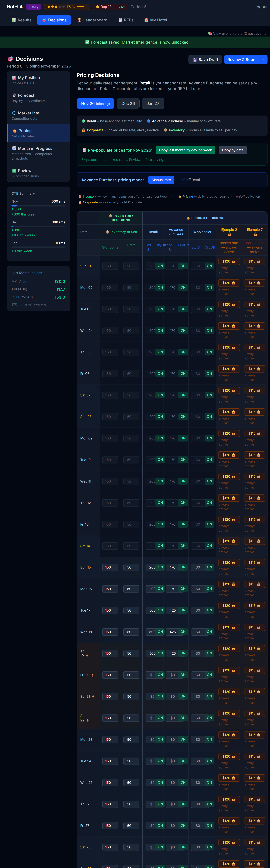Click the Nov OTB progress bar
Screen dimensions: 270x868
[38, 206]
